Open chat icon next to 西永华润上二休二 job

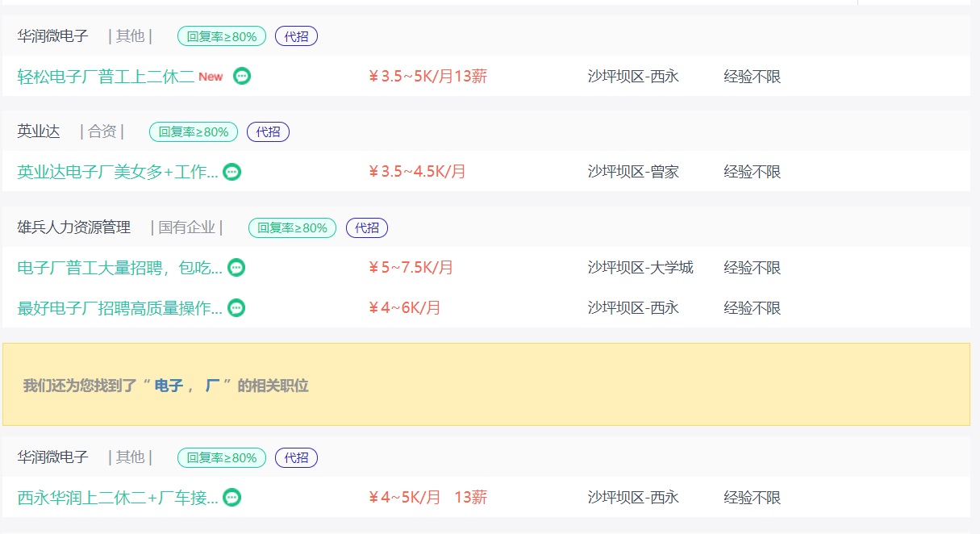[x=231, y=497]
